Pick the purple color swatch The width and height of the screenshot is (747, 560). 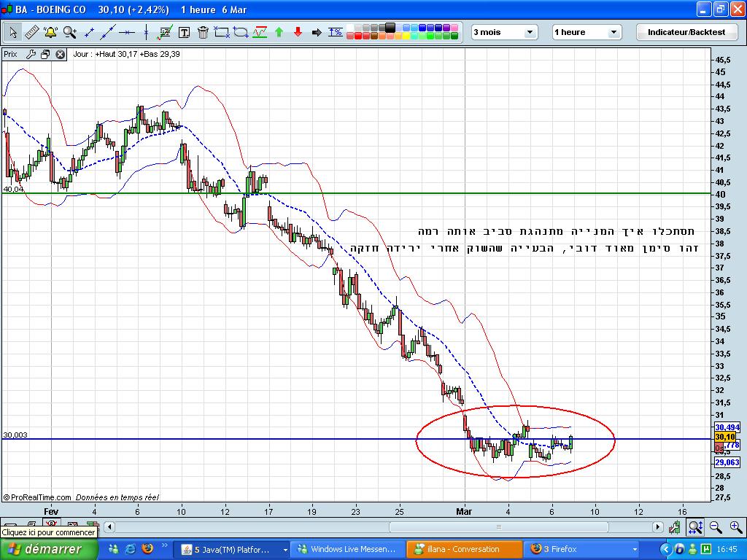[x=446, y=28]
